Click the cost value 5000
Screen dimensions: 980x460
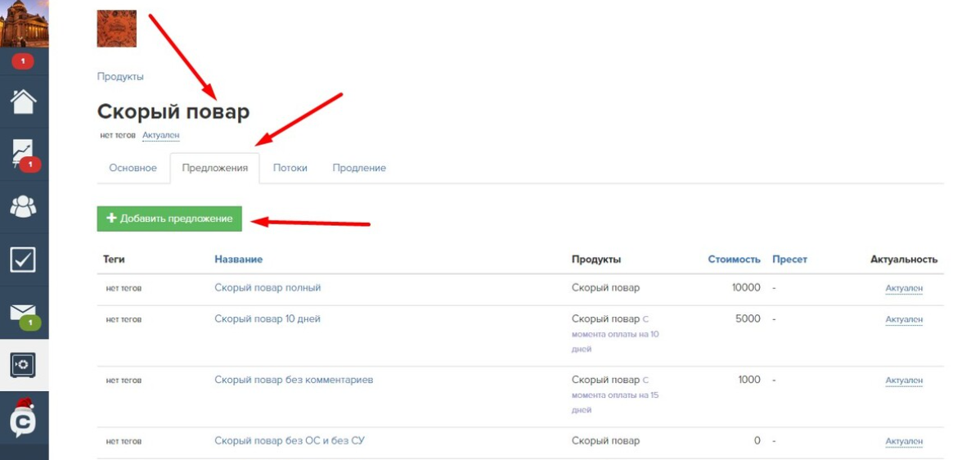tap(748, 318)
